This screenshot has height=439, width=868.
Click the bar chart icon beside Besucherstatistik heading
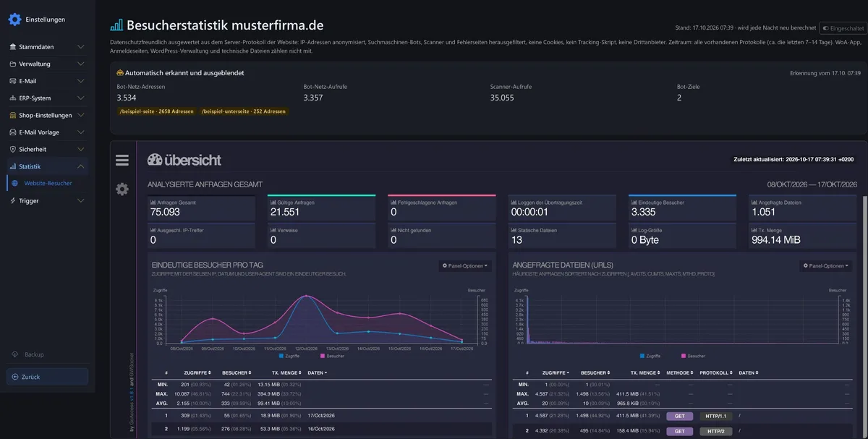coord(116,25)
